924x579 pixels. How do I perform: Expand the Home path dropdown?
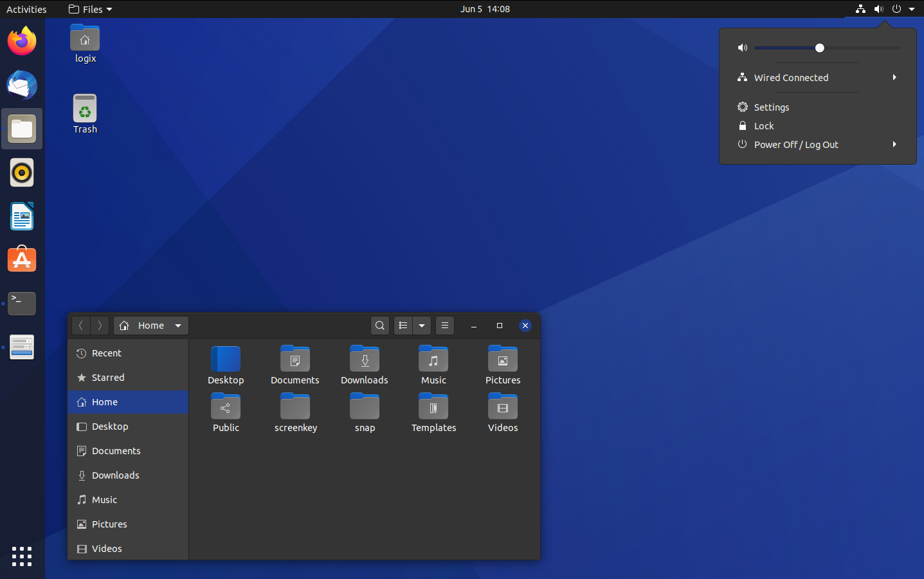click(178, 326)
